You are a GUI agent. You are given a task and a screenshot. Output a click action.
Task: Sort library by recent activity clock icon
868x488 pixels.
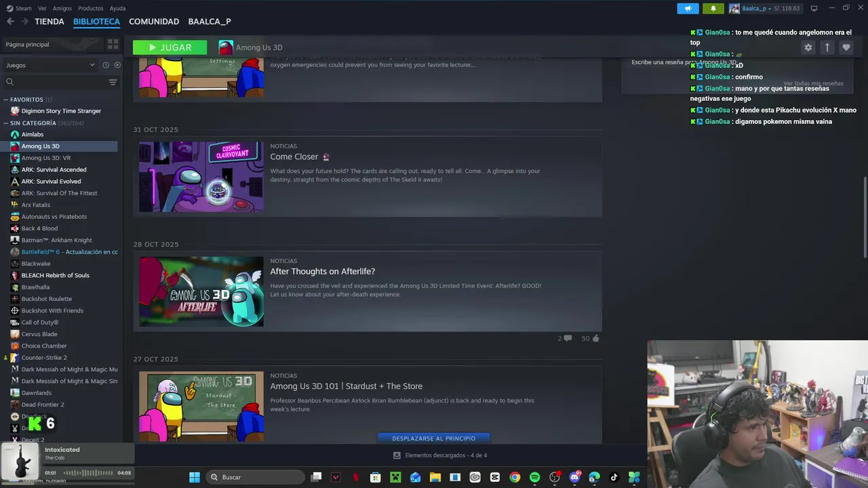click(x=106, y=65)
